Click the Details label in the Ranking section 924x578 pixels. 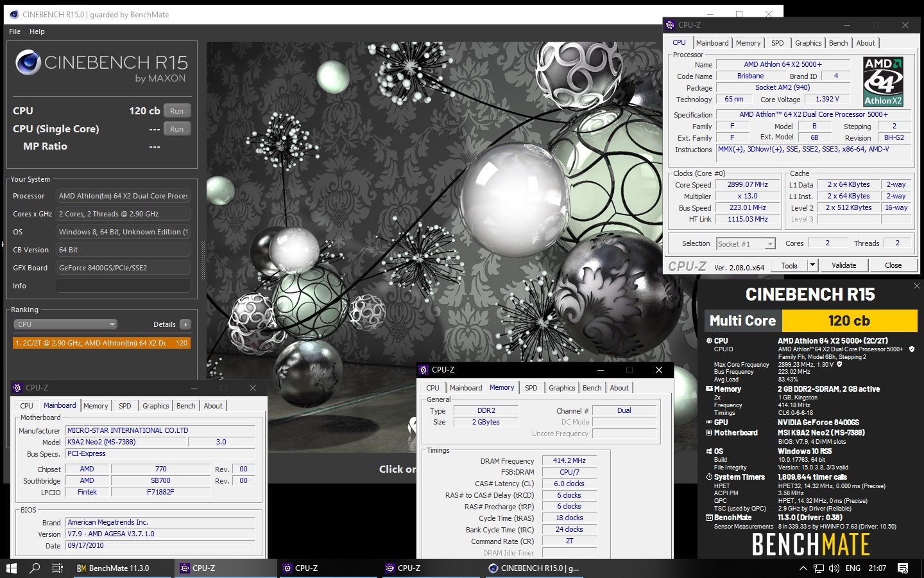(x=164, y=324)
